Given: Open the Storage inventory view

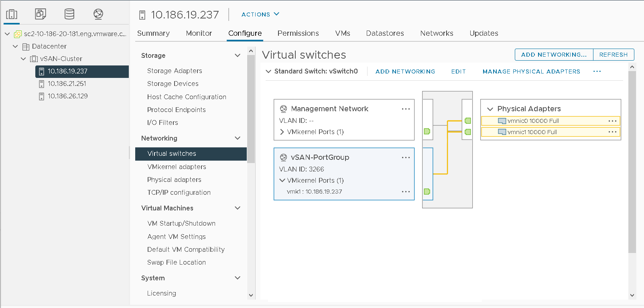Looking at the screenshot, I should coord(69,14).
